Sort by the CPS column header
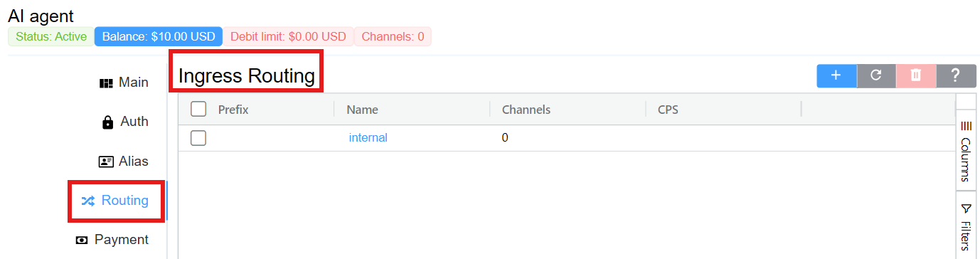Viewport: 980px width, 259px height. 669,110
